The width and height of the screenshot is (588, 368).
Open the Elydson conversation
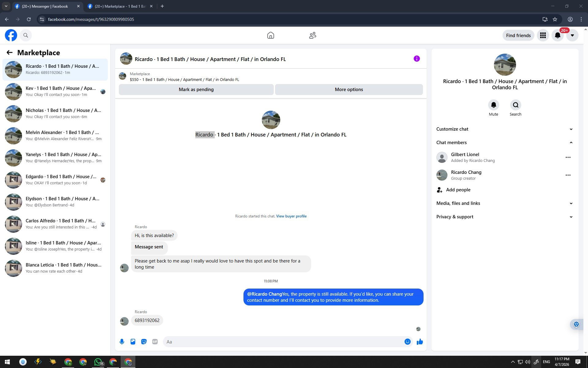[55, 202]
